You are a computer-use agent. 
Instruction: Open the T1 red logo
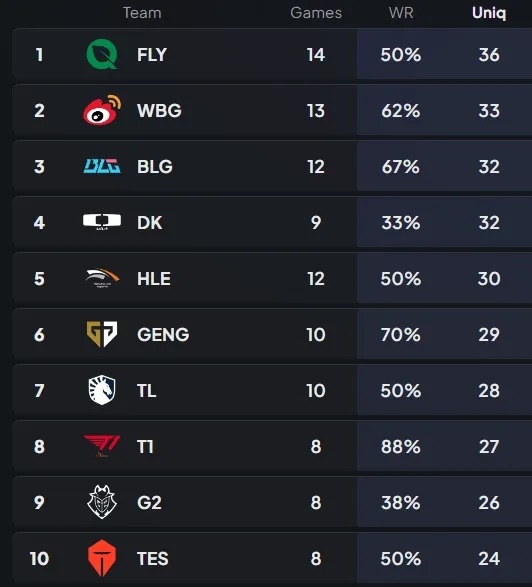[102, 446]
